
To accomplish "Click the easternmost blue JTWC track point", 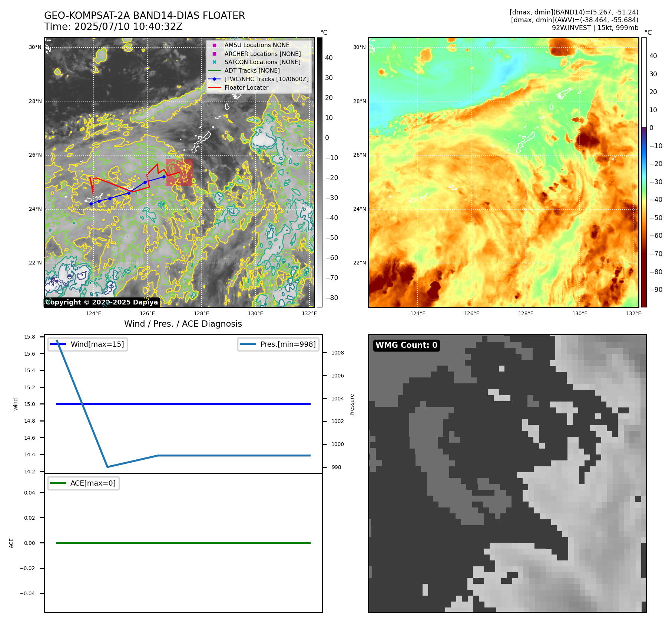I will pos(164,177).
